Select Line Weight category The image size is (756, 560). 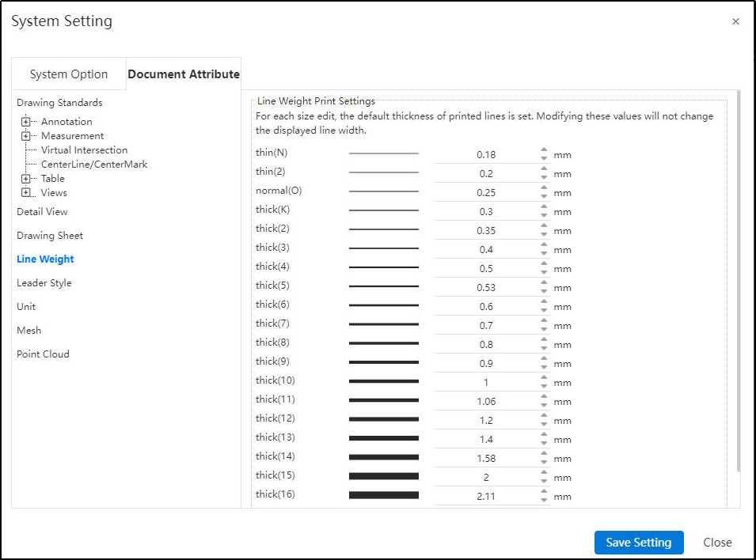pos(45,259)
